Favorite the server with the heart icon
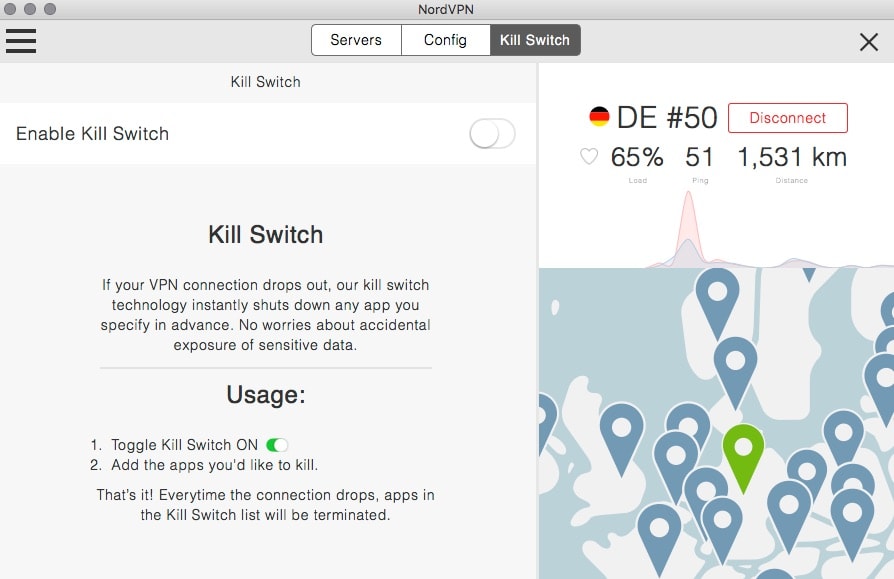The image size is (894, 579). 589,156
